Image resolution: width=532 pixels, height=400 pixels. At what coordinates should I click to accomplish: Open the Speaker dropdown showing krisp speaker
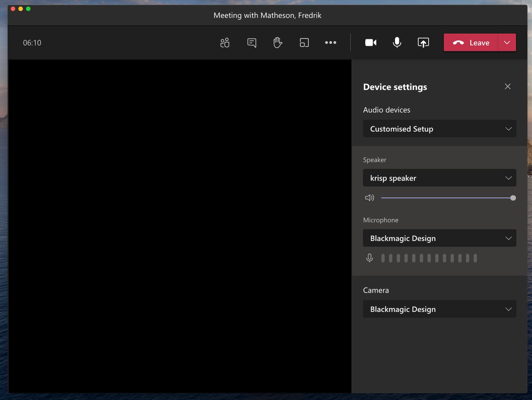pyautogui.click(x=439, y=178)
